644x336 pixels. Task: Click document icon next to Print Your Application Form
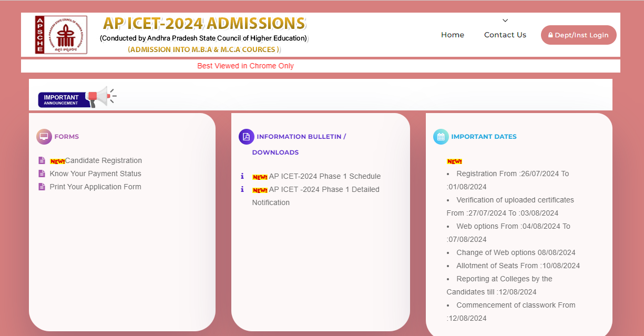pyautogui.click(x=42, y=187)
